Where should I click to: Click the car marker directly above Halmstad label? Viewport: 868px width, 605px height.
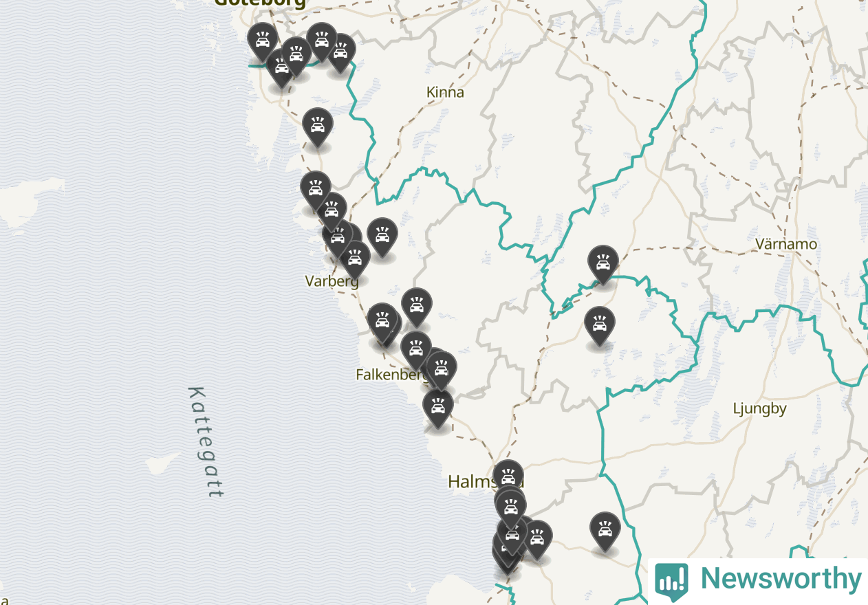point(508,474)
